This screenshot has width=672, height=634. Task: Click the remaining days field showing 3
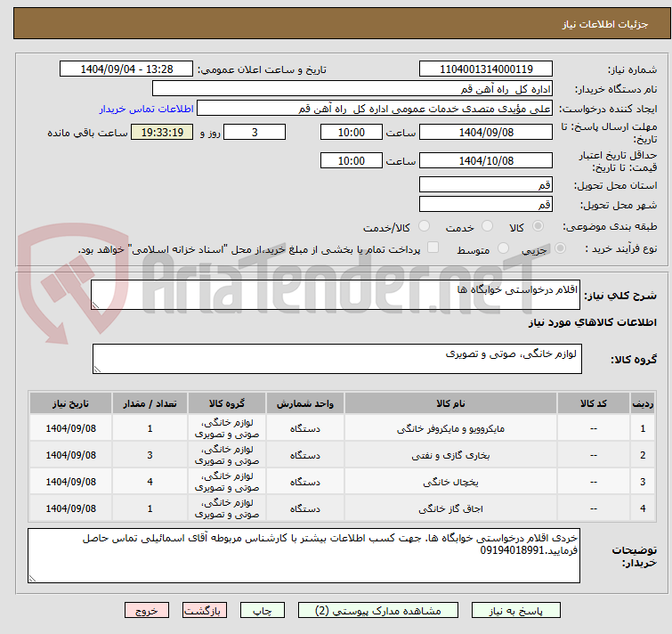click(255, 132)
